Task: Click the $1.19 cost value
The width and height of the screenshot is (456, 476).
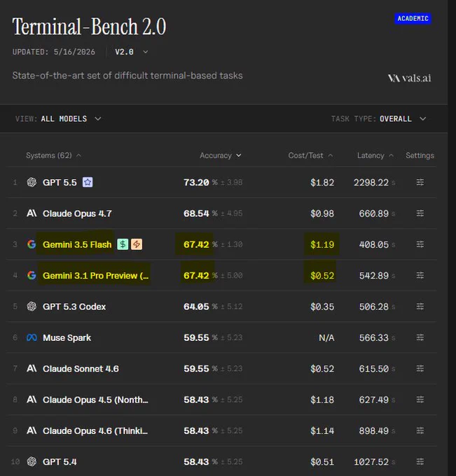Action: click(x=322, y=244)
